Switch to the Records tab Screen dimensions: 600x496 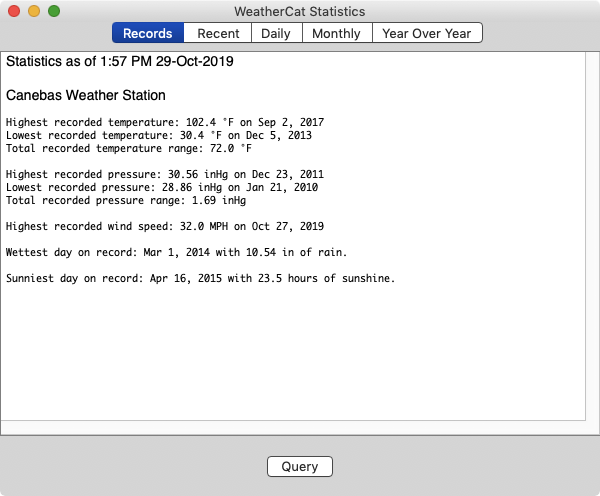coord(148,33)
